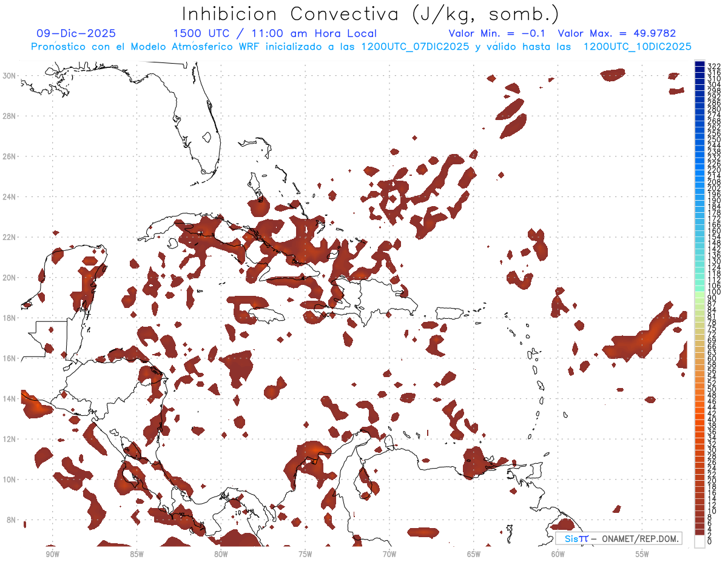Click the '0' value at the color scale bottom
This screenshot has width=728, height=562.
[x=710, y=541]
